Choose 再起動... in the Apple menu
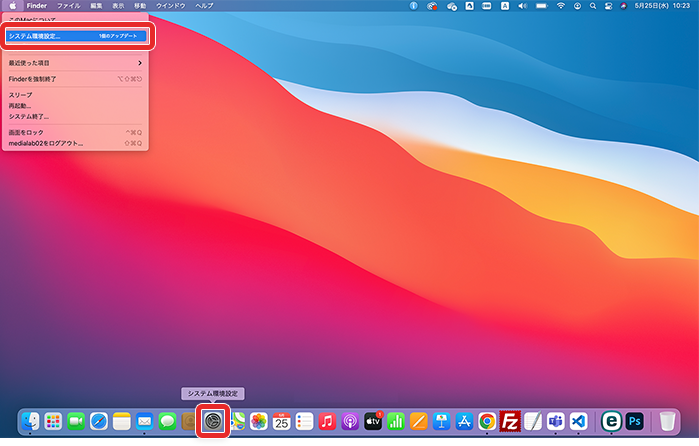The width and height of the screenshot is (699, 446). (x=75, y=106)
